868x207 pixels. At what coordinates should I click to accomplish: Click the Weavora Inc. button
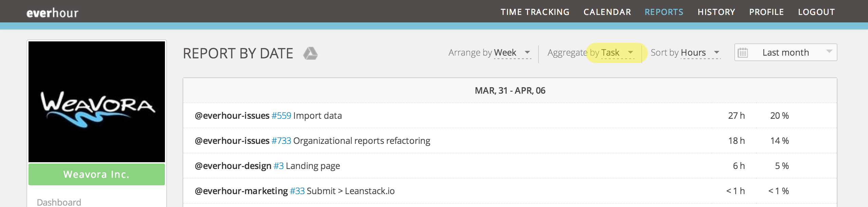tap(96, 174)
